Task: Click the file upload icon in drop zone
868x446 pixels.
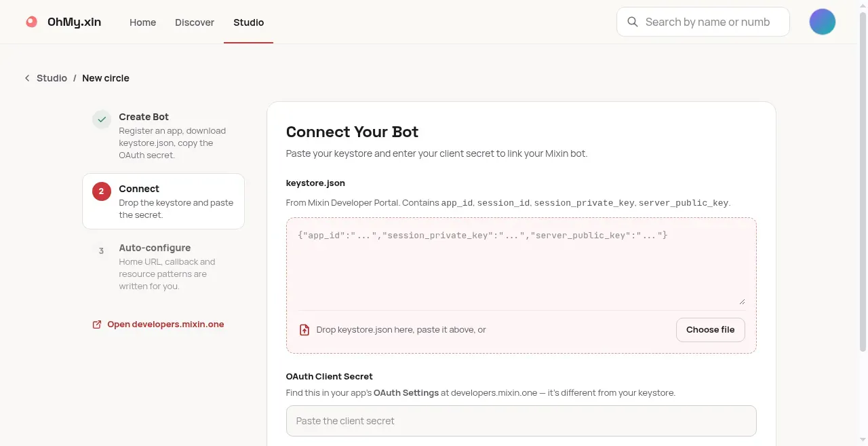Action: [x=305, y=330]
